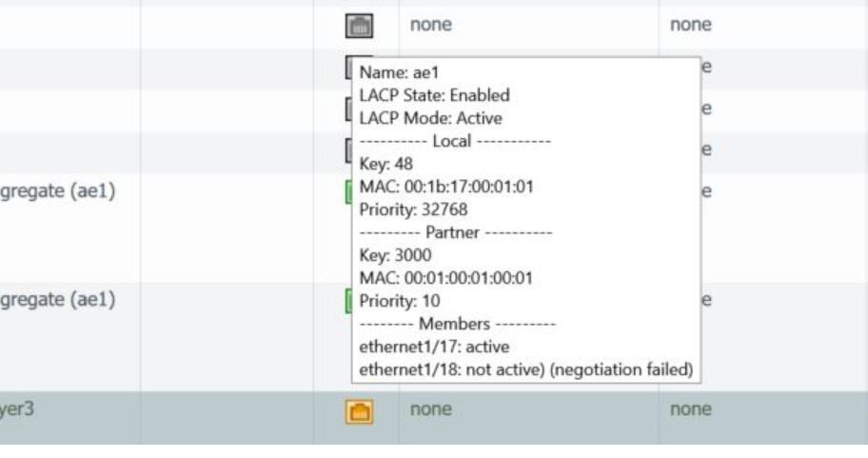Image resolution: width=868 pixels, height=458 pixels.
Task: Click rightmost 'none' cell in top row
Action: [691, 27]
